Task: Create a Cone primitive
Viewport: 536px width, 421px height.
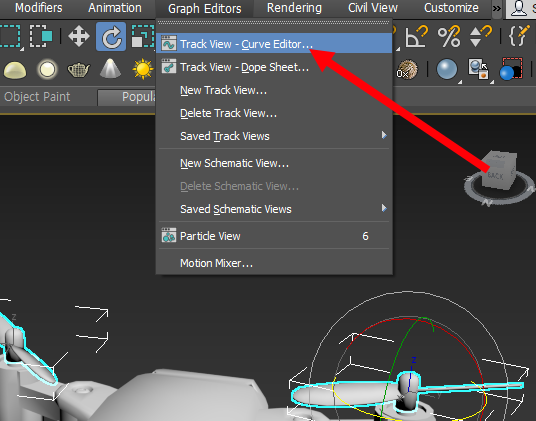Action: point(110,69)
